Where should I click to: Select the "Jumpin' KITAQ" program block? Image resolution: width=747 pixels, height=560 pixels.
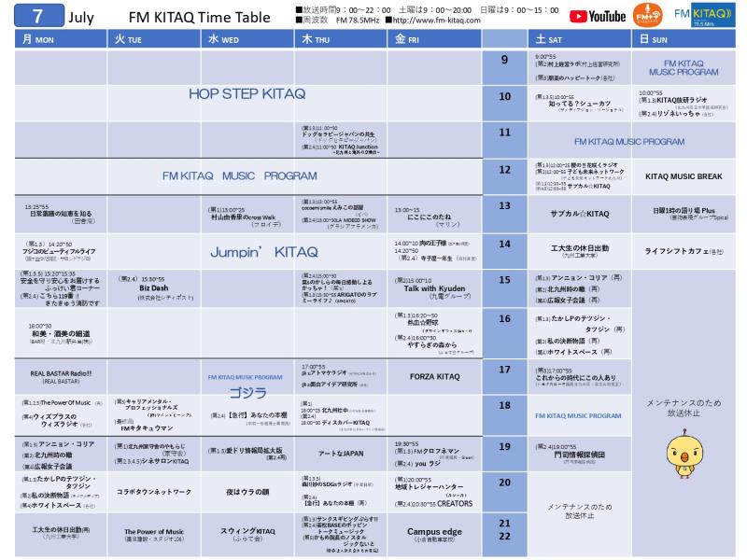pos(264,252)
